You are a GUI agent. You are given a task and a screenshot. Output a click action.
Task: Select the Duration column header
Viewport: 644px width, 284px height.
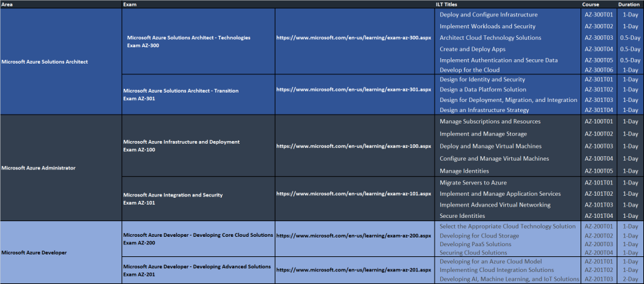tap(630, 4)
